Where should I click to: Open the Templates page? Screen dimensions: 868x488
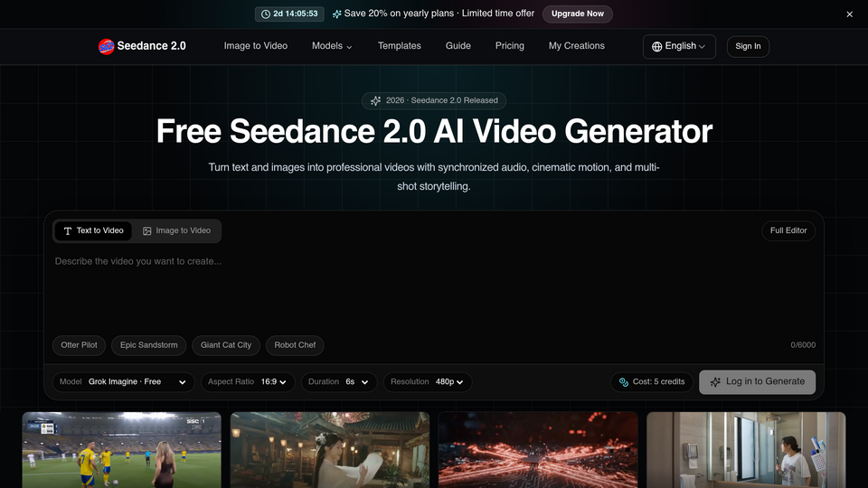point(399,46)
